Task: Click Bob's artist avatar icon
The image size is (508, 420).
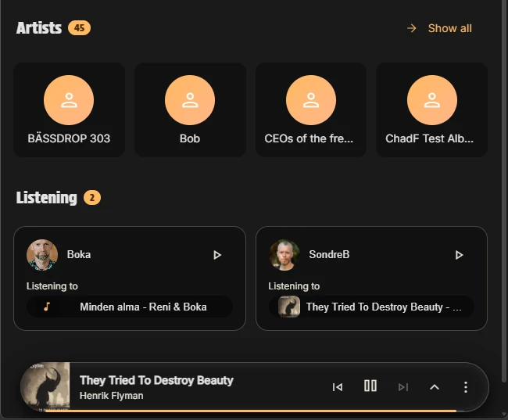Action: (x=190, y=100)
